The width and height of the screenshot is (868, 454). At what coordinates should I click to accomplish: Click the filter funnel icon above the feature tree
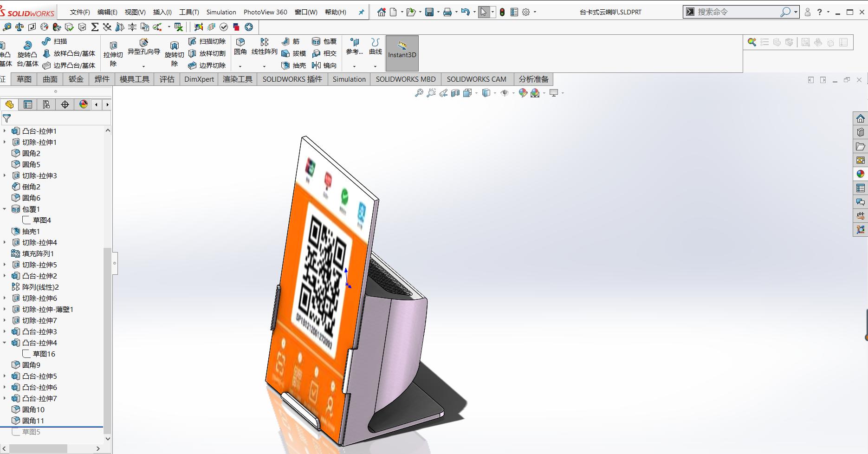tap(6, 118)
